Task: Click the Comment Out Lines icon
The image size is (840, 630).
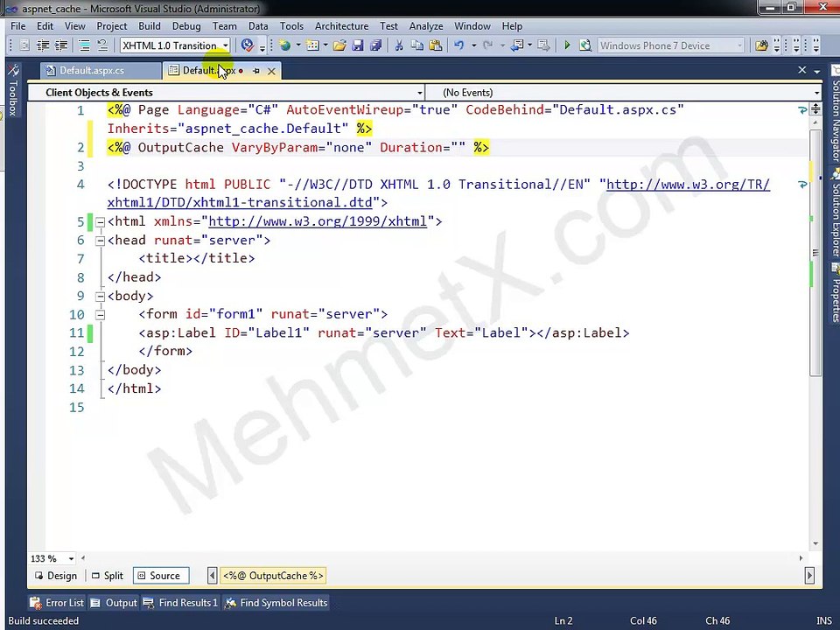Action: coord(84,45)
